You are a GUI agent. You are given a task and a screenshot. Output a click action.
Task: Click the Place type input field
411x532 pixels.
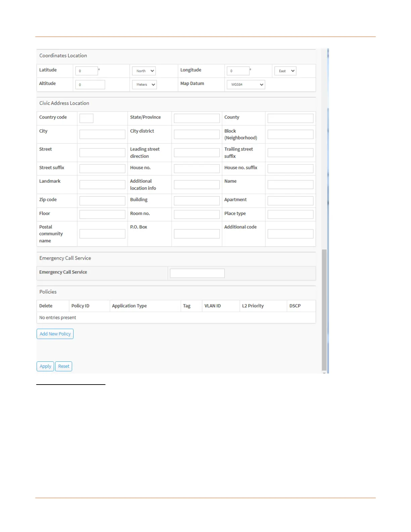coord(290,214)
